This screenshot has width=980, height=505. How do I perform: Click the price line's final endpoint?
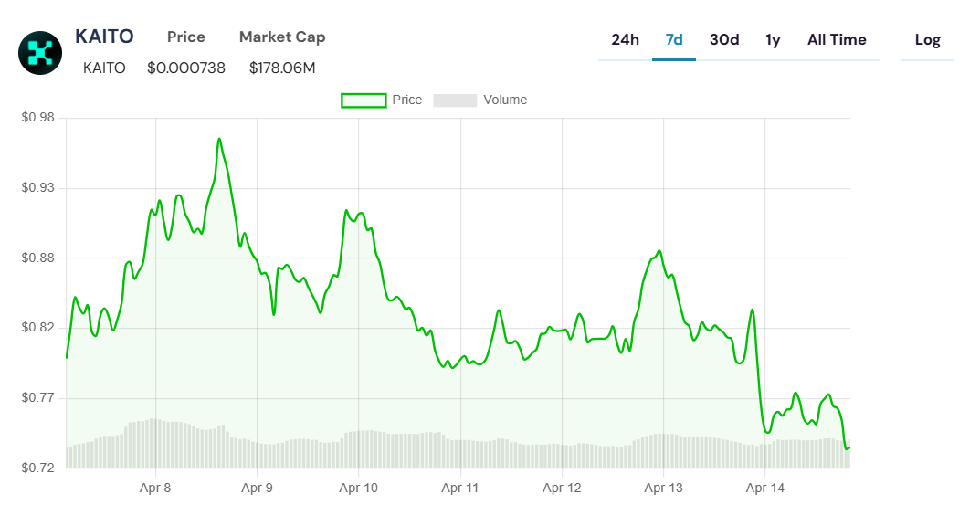[848, 447]
